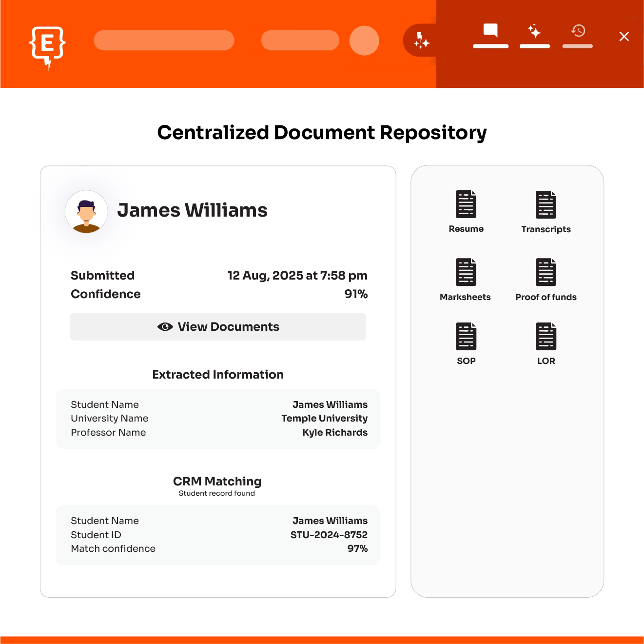Screen dimensions: 644x644
Task: Open the history clock tab
Action: (578, 31)
